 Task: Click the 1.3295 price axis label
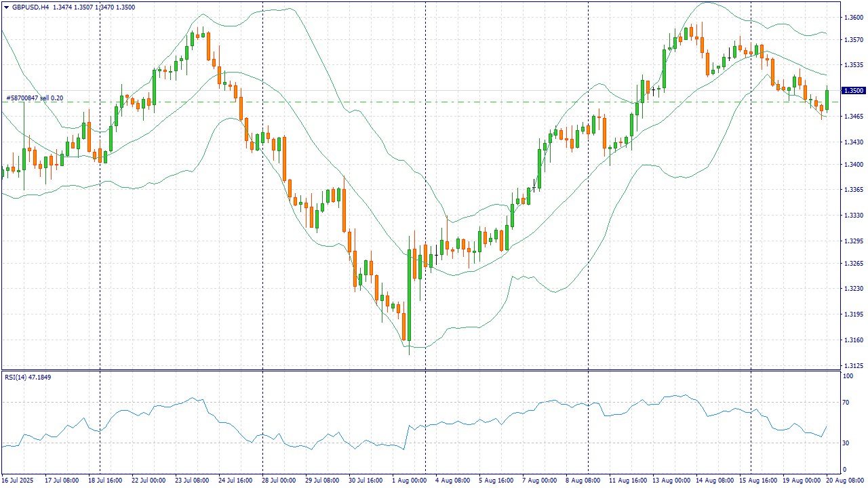[854, 241]
